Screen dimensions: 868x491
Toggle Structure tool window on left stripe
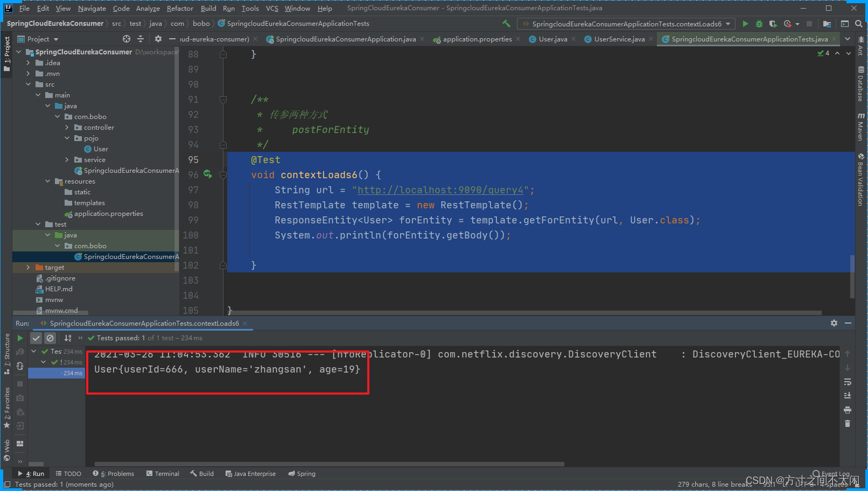[x=7, y=354]
